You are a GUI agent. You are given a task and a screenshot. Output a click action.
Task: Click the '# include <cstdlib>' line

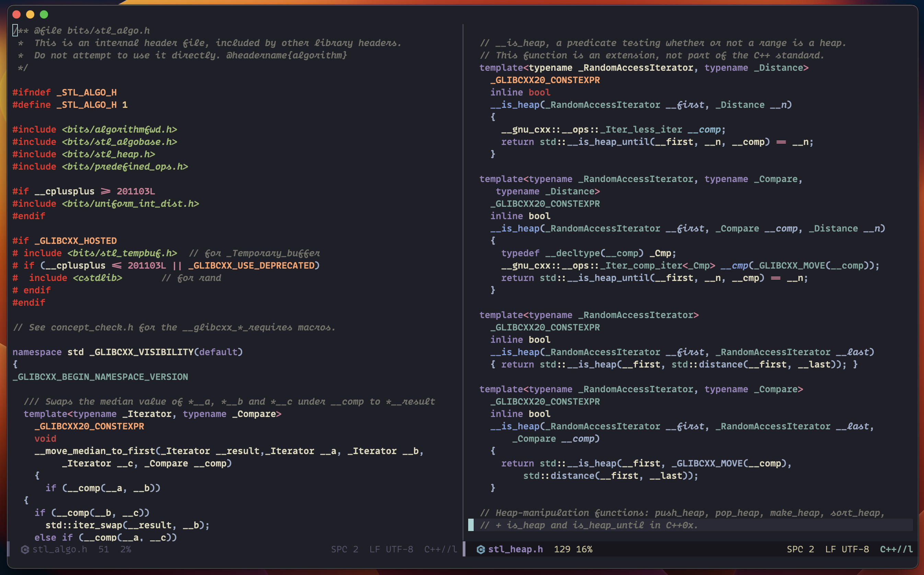click(67, 278)
